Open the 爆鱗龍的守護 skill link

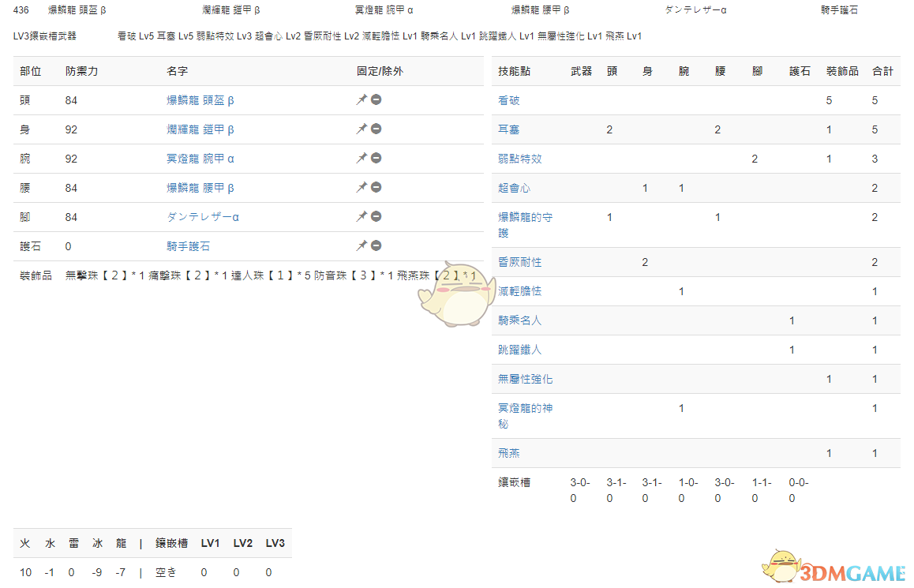coord(525,224)
